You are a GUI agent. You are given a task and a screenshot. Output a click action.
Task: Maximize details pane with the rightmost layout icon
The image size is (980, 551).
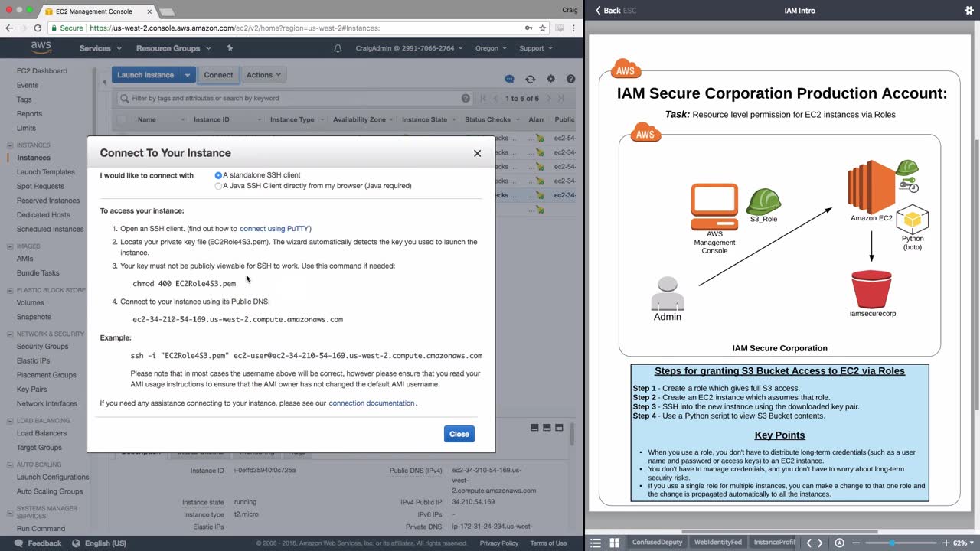click(x=559, y=428)
